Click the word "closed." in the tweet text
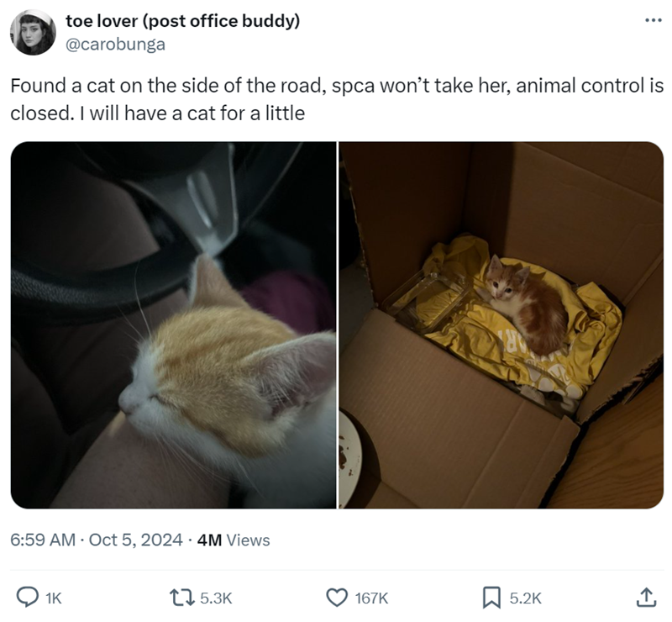This screenshot has width=672, height=622. pyautogui.click(x=38, y=113)
